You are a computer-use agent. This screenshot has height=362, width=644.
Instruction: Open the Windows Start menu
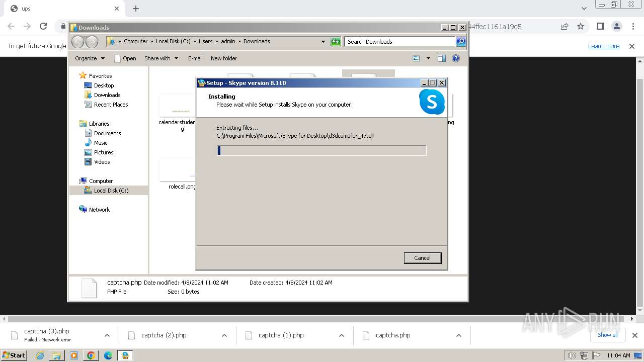tap(14, 355)
